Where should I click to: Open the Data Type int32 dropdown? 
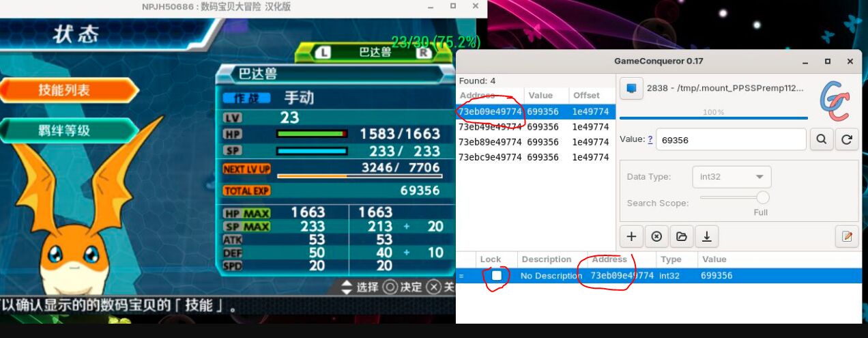point(731,177)
